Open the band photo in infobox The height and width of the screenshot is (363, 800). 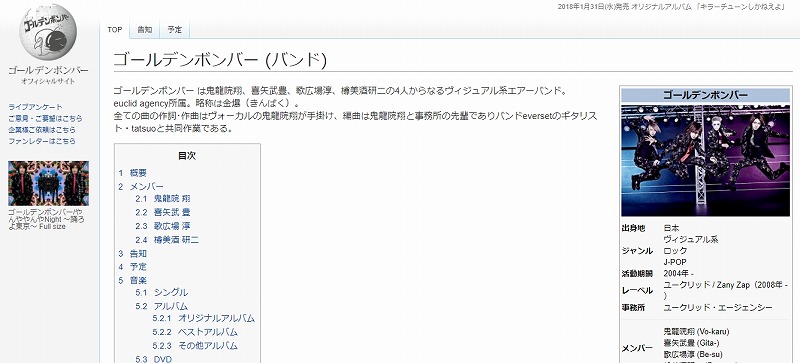706,161
